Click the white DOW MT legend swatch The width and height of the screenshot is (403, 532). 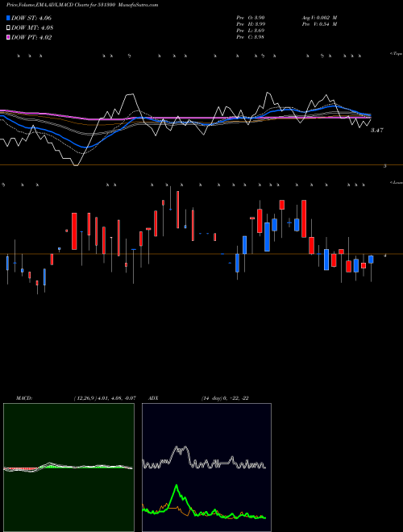pos(9,28)
